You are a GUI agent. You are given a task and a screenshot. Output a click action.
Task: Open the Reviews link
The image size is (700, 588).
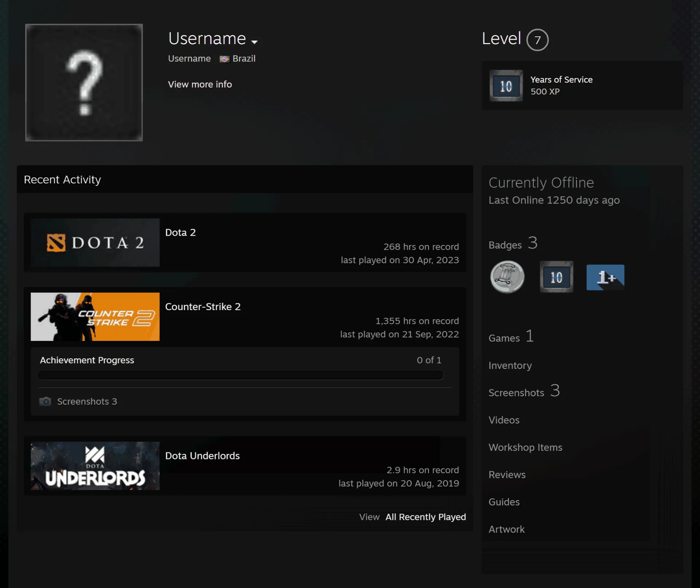coord(507,475)
